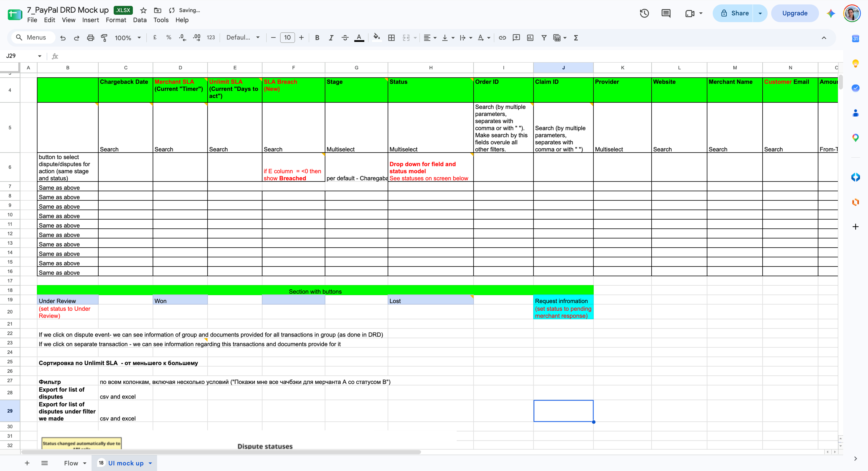868x471 pixels.
Task: Open the File menu
Action: pyautogui.click(x=32, y=20)
